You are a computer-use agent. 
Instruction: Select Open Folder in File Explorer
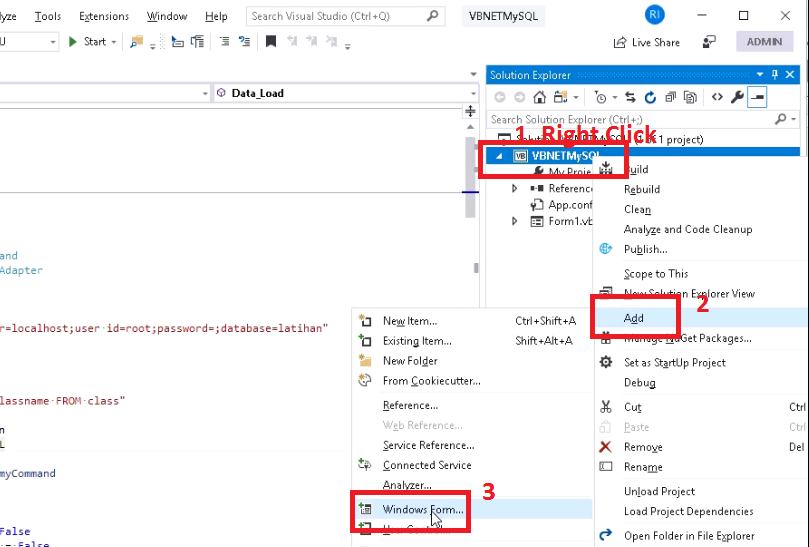point(701,536)
